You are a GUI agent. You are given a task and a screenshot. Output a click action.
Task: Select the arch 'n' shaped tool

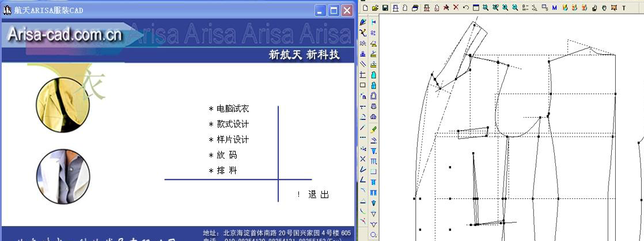[x=363, y=96]
